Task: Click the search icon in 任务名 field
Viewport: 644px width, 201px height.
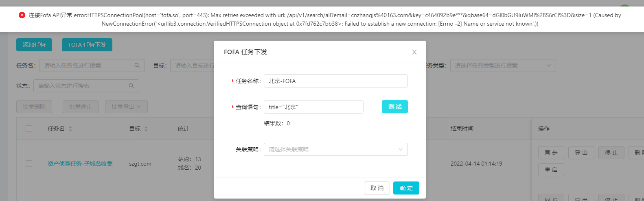Action: 137,66
